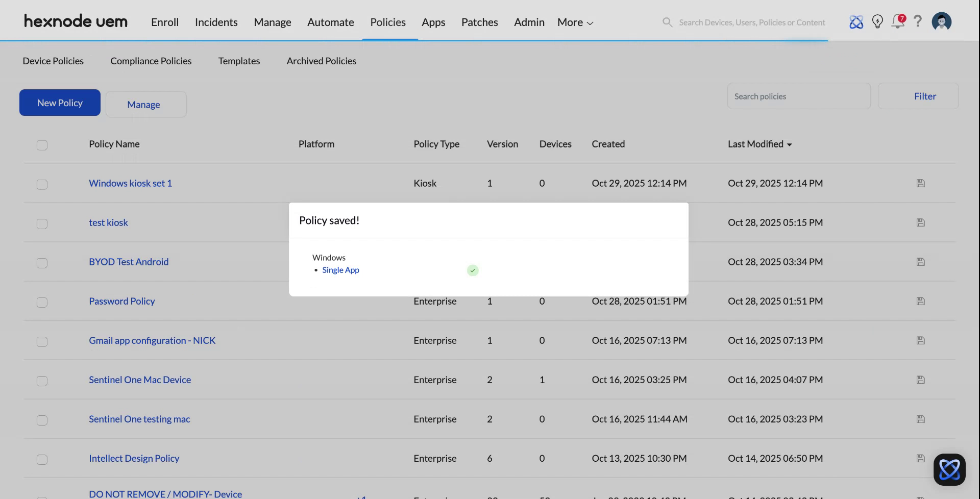Click the New Policy button

pos(59,103)
